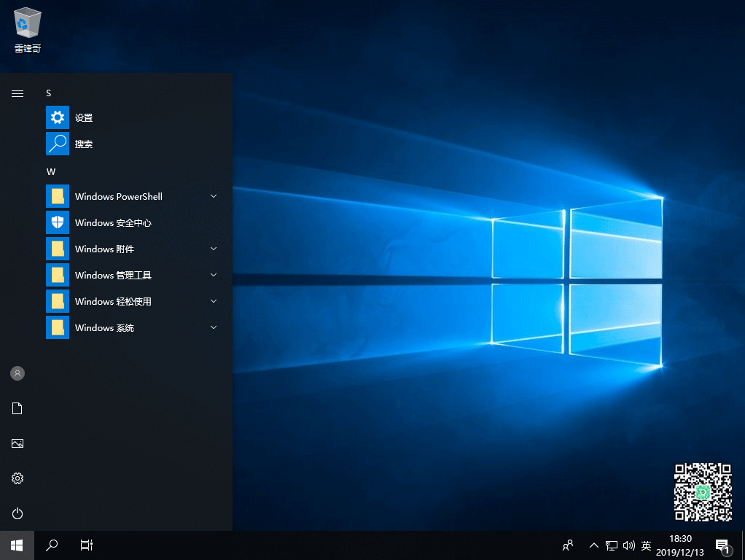Click the letter W group header

click(51, 171)
